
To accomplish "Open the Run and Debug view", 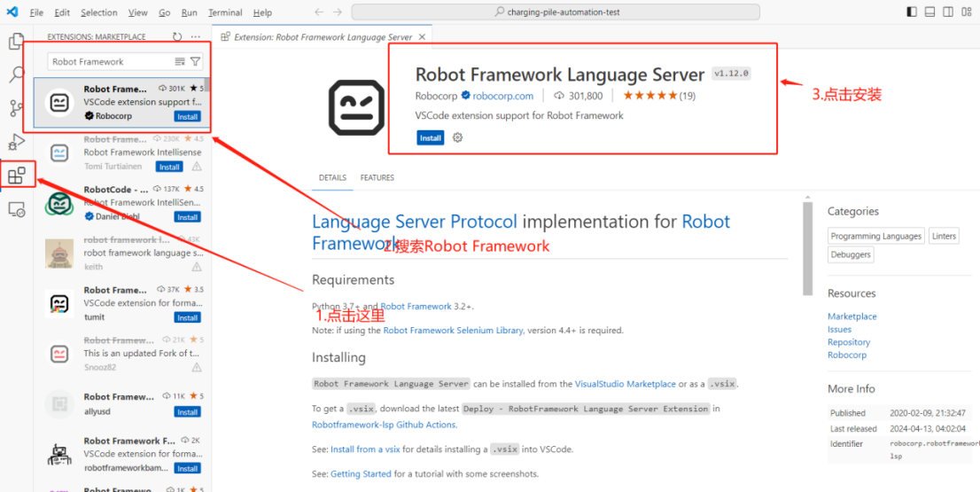I will click(16, 142).
